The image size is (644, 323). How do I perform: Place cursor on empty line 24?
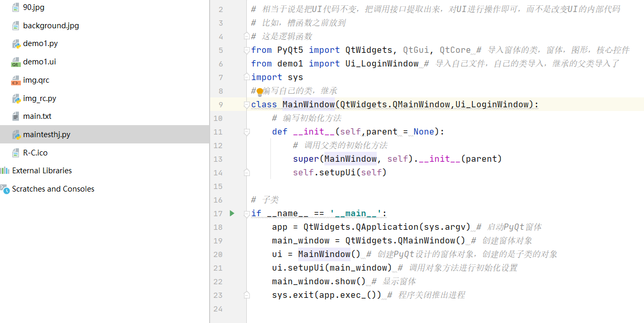click(x=445, y=309)
